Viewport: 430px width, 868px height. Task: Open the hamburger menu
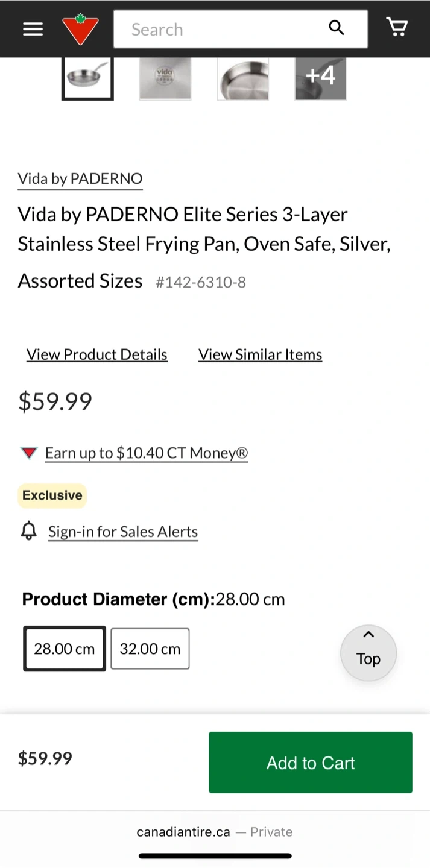(33, 29)
